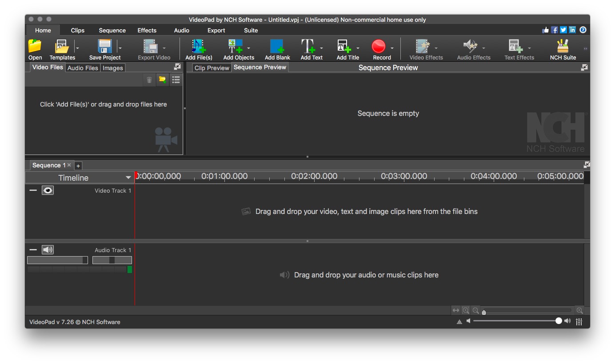
Task: Expand the Add Text dropdown arrow
Action: coord(321,48)
